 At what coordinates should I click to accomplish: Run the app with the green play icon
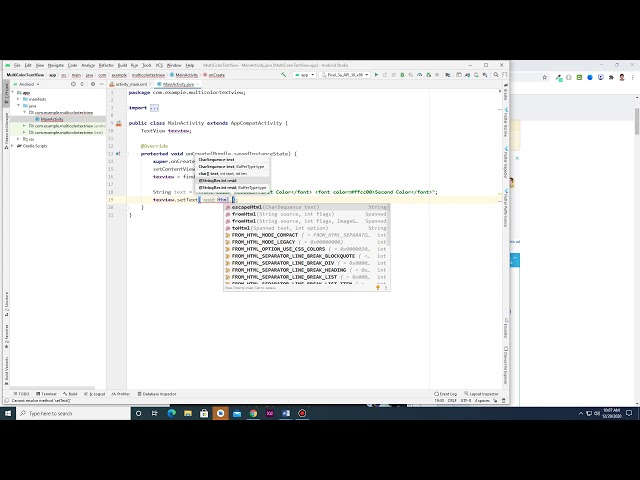point(376,75)
